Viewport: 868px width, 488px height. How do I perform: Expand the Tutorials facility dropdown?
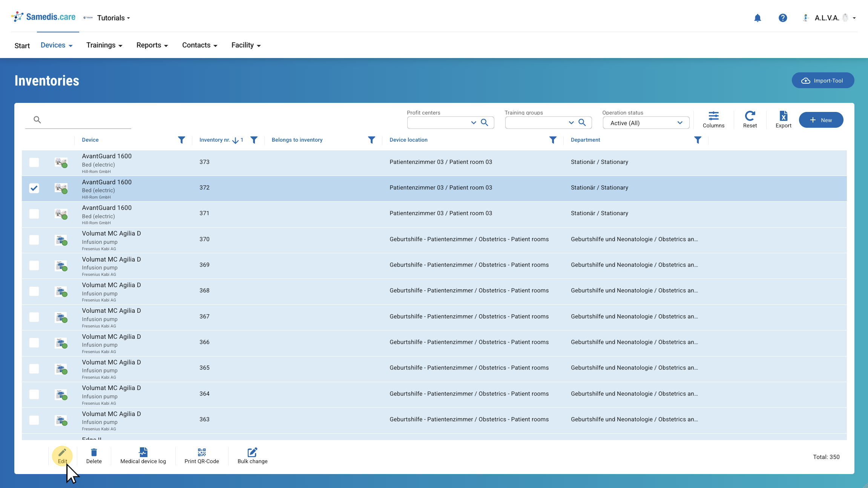(x=113, y=18)
